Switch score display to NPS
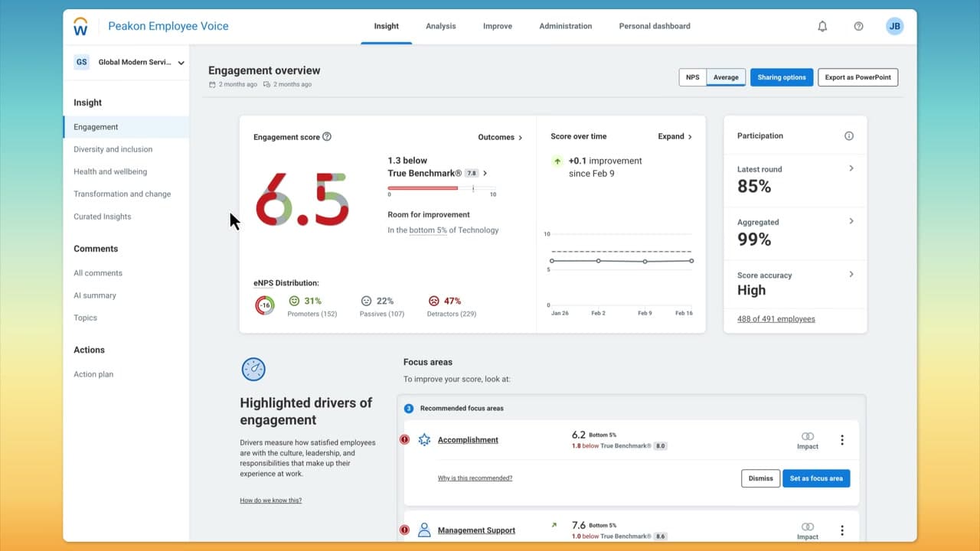Image resolution: width=980 pixels, height=551 pixels. [692, 77]
